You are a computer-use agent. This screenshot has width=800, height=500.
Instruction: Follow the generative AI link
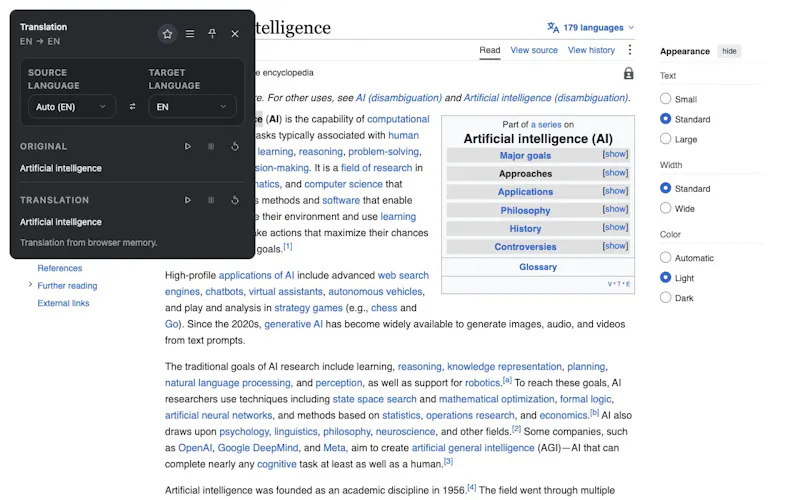click(x=293, y=324)
